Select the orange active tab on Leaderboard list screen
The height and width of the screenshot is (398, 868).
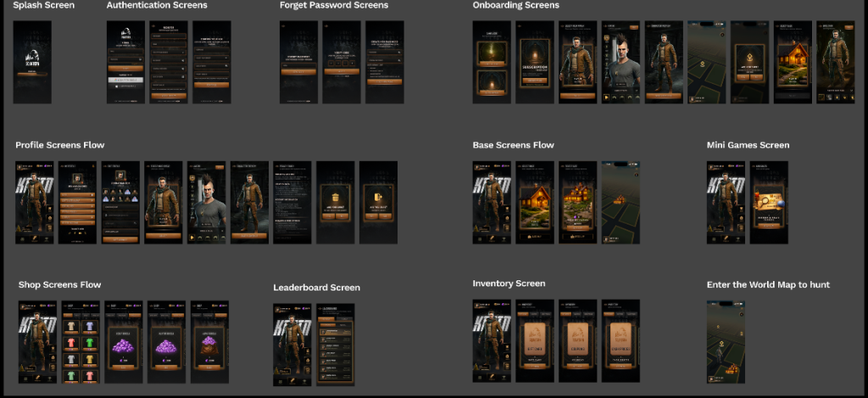(327, 319)
